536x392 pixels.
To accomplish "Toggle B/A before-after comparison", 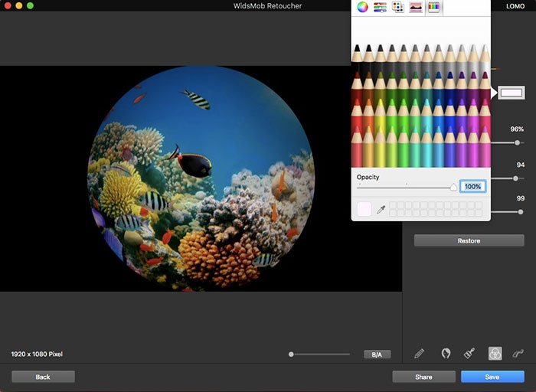I will [377, 354].
